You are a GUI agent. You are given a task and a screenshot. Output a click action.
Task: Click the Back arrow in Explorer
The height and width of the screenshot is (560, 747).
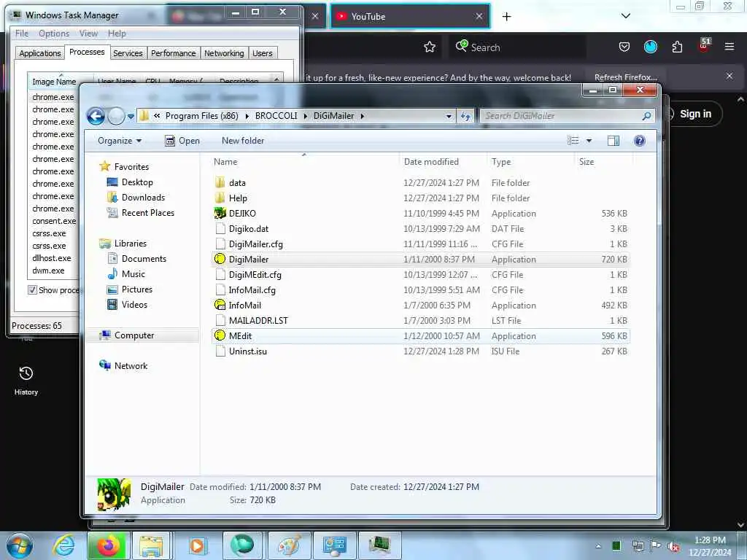96,116
